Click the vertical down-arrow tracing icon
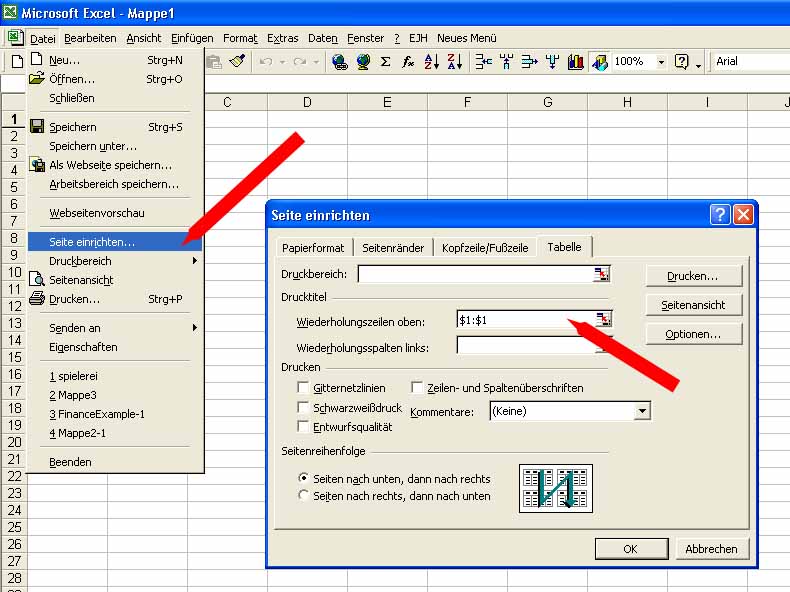 coord(553,62)
